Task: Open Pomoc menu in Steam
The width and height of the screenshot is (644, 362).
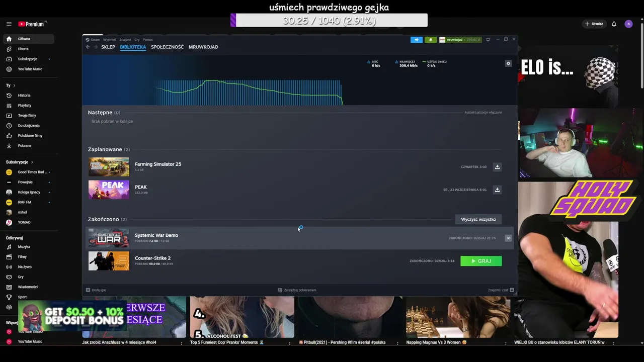Action: [147, 40]
